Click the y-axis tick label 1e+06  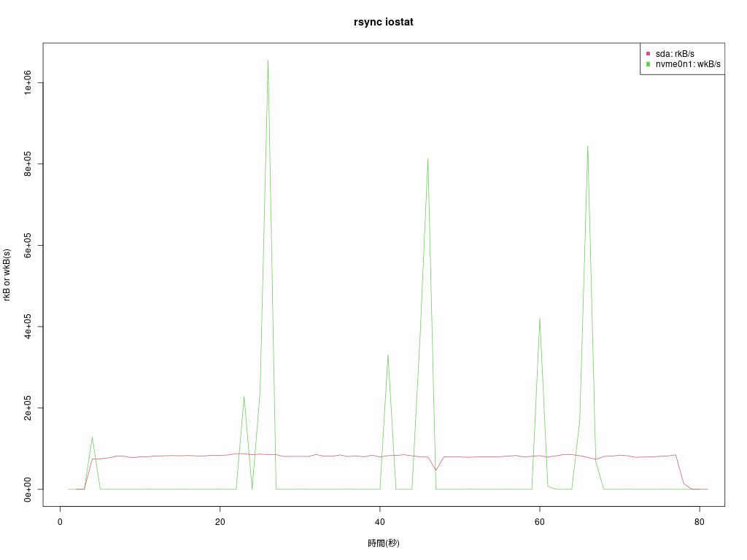tap(28, 83)
